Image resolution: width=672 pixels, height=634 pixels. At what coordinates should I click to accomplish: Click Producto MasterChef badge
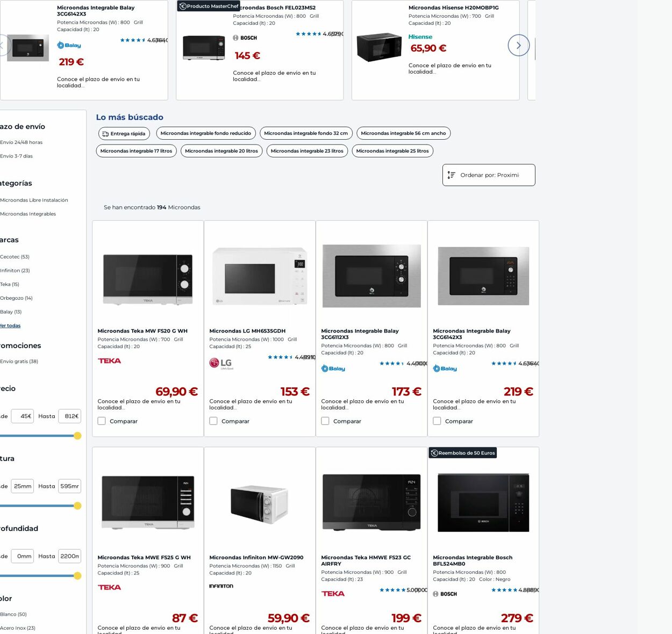coord(209,6)
